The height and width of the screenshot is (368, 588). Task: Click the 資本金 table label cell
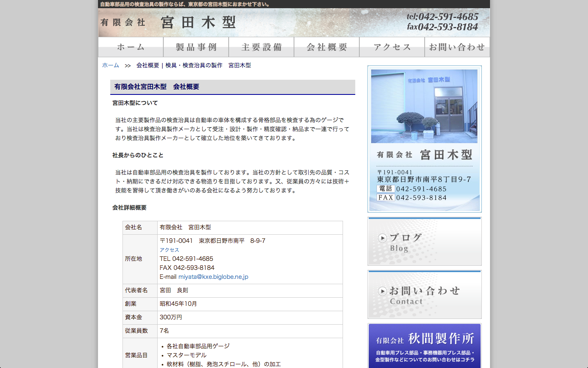[x=140, y=318]
